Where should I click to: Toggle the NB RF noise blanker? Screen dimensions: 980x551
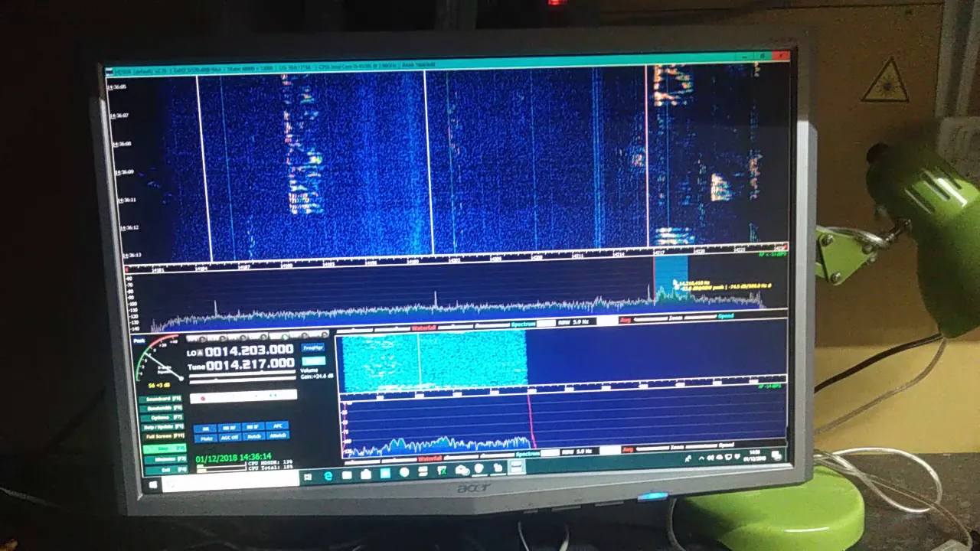coord(230,428)
